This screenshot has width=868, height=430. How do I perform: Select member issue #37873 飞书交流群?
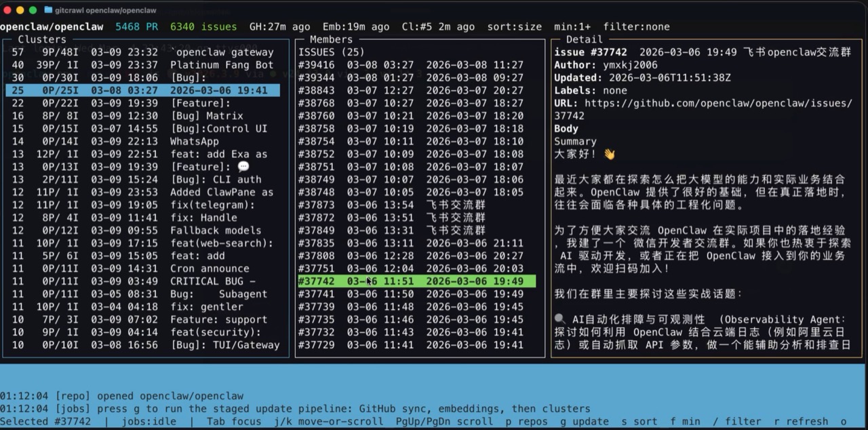(x=416, y=205)
